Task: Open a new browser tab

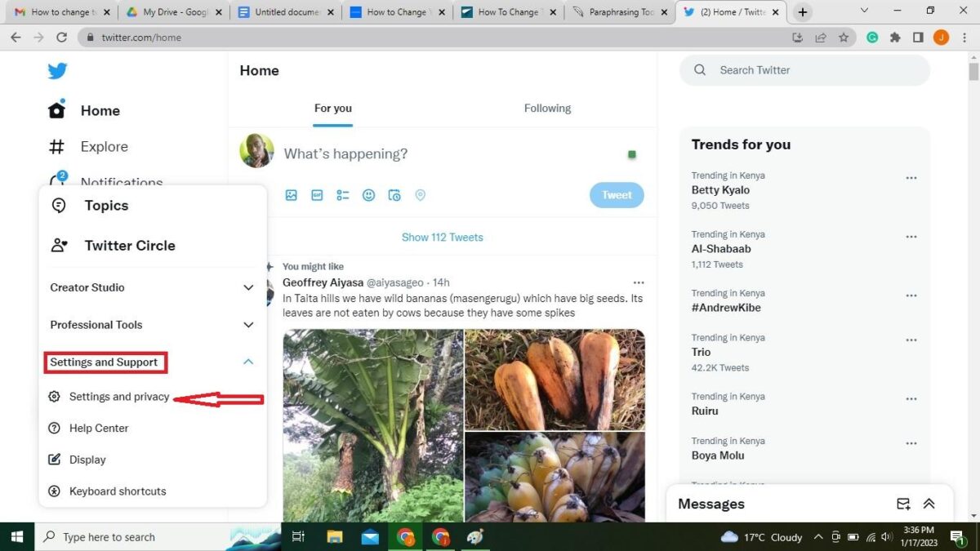Action: pos(802,12)
